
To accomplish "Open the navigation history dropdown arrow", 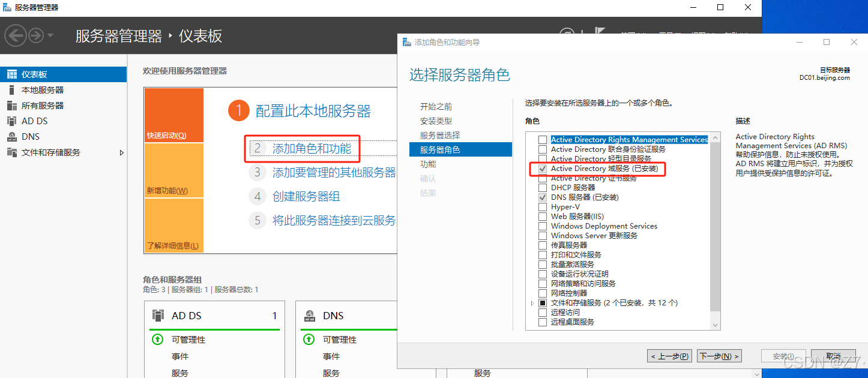I will click(50, 36).
